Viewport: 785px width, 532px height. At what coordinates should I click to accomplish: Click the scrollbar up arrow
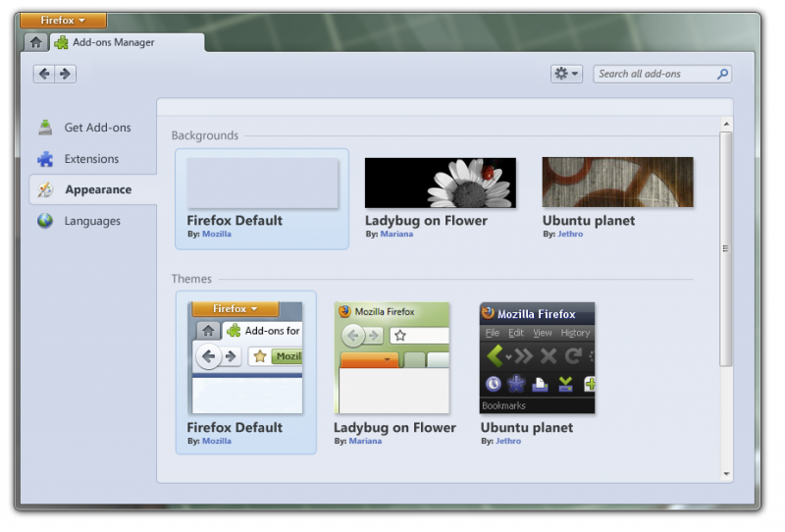726,124
